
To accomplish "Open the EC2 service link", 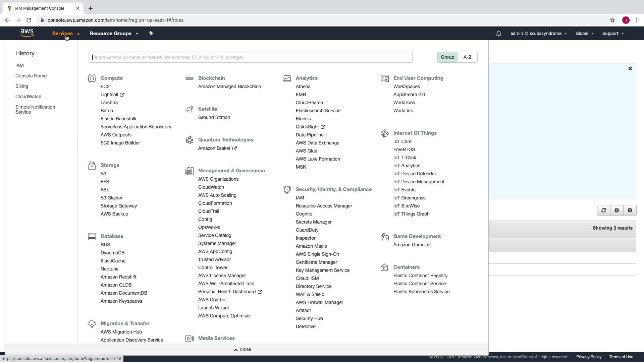I will click(105, 86).
